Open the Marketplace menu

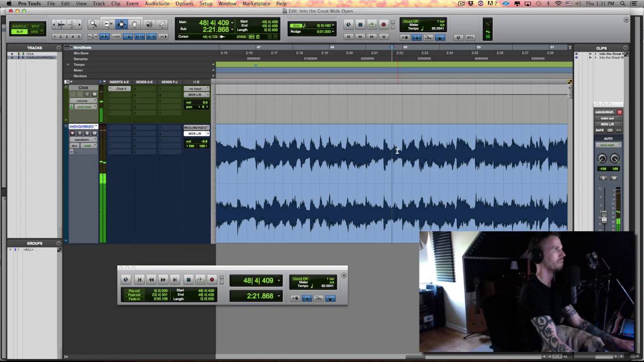pyautogui.click(x=256, y=4)
